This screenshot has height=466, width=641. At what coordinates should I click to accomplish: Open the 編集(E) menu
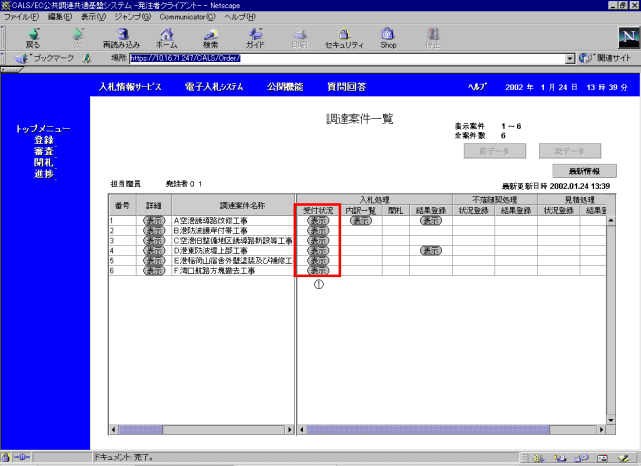tap(60, 17)
